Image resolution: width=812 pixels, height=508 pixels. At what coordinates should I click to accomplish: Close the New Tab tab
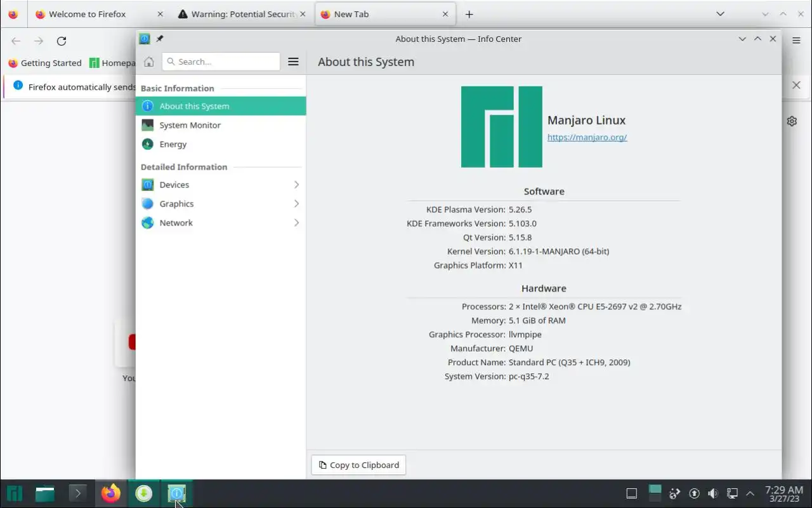445,14
